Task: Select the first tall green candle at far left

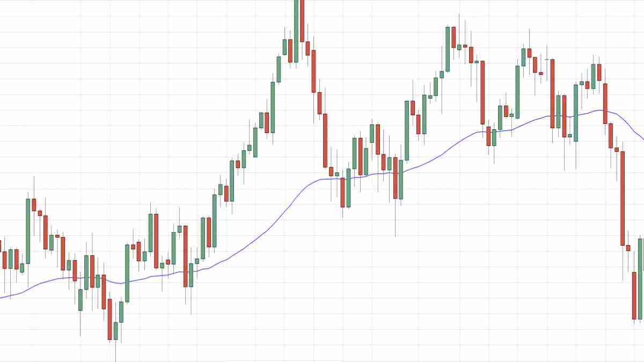Action: pyautogui.click(x=28, y=231)
